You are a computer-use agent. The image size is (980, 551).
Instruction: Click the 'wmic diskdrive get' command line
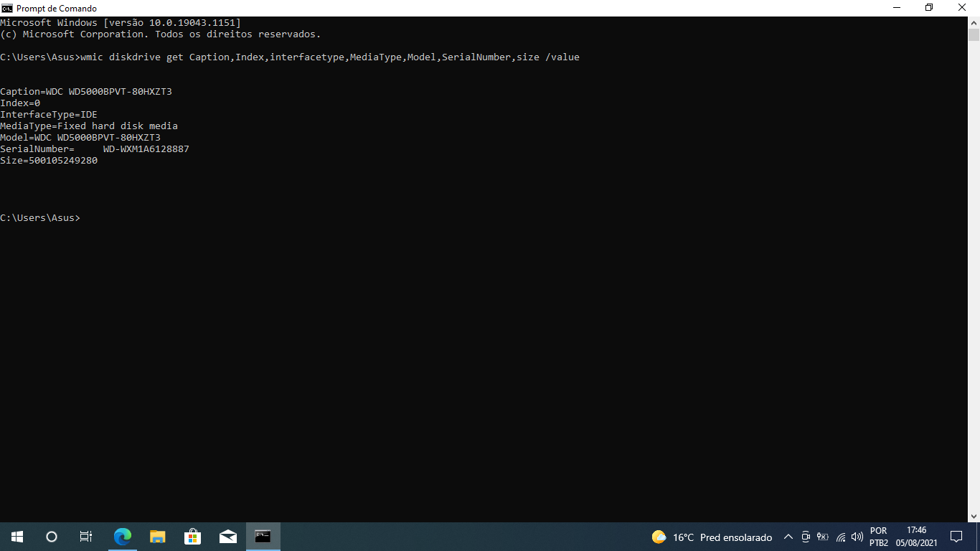pos(290,57)
